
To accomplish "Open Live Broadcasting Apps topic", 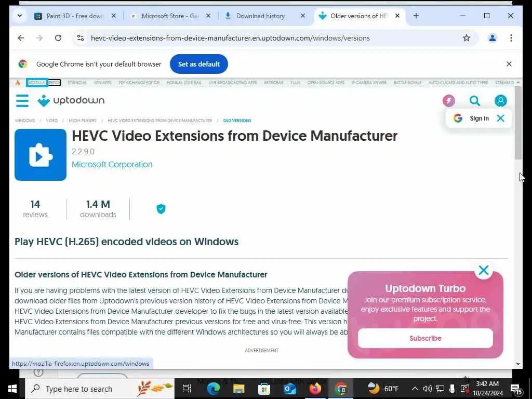I will 233,83.
